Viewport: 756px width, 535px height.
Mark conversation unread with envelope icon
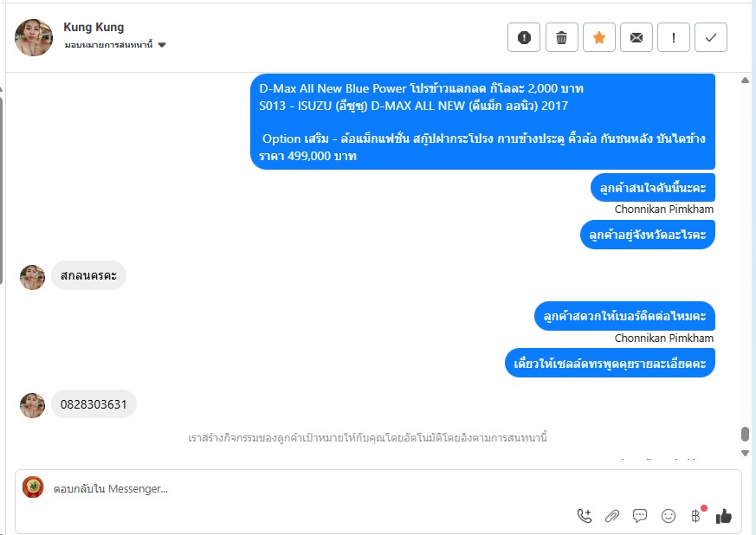click(x=636, y=37)
